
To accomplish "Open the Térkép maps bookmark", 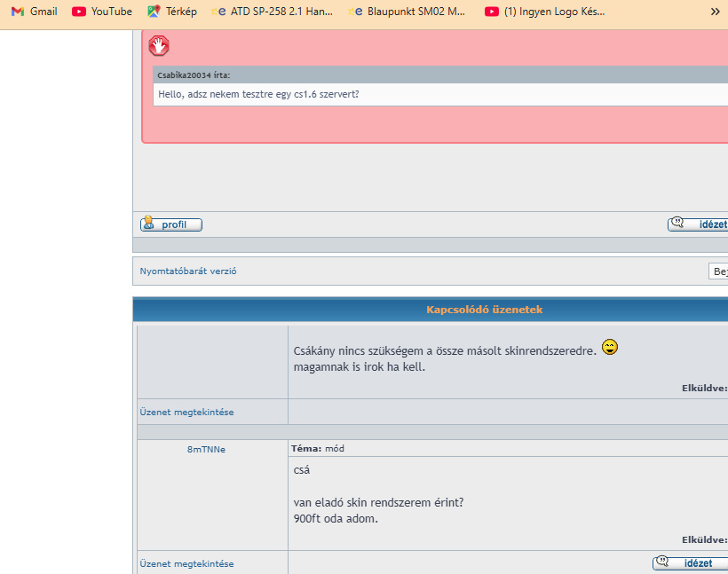I will 172,12.
